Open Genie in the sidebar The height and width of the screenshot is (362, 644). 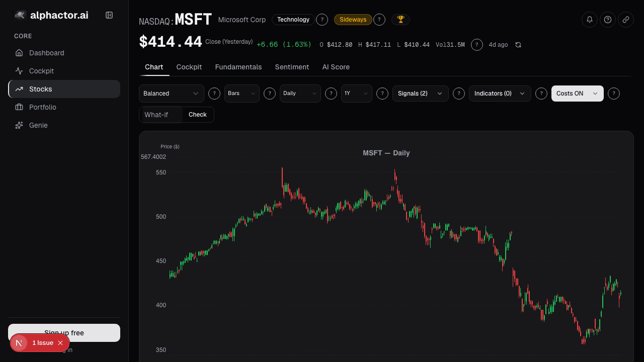point(64,125)
